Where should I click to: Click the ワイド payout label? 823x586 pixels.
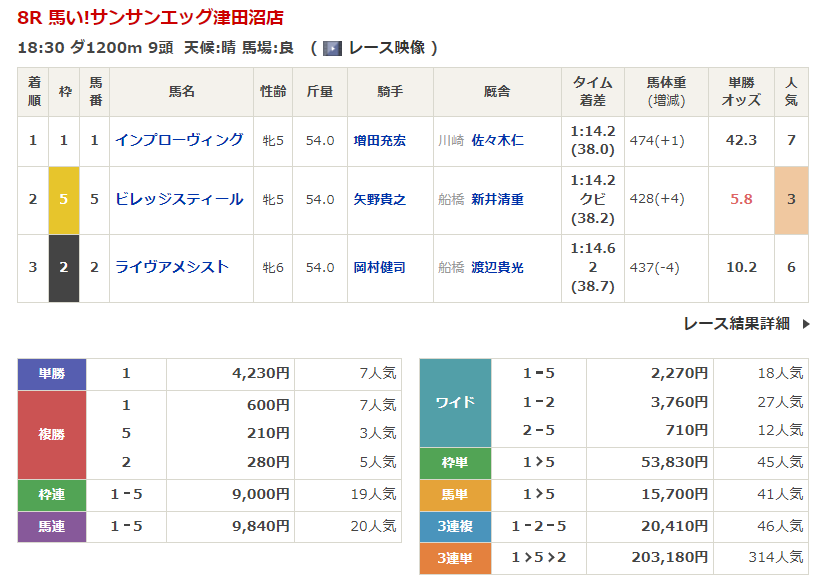(455, 402)
